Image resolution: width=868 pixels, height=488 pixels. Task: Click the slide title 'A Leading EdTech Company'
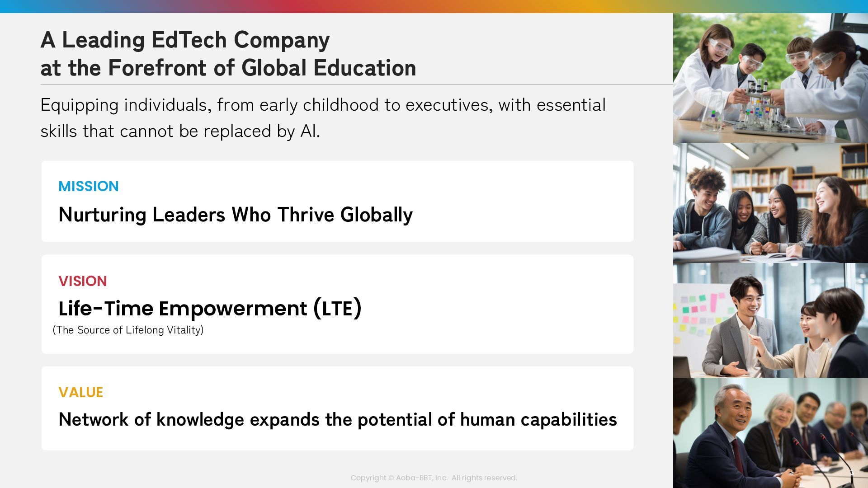click(x=185, y=40)
